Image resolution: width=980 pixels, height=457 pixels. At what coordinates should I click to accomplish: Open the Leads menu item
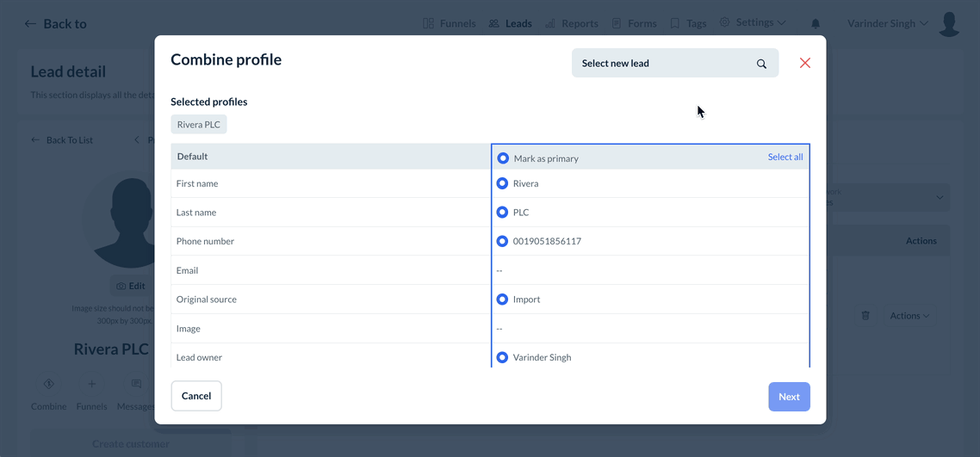[x=510, y=23]
